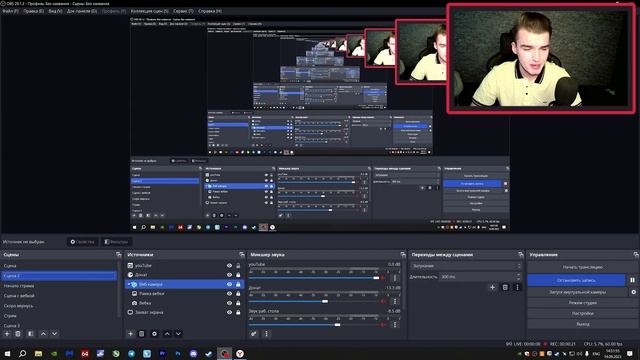The image size is (640, 360).
Task: Undock the Sources panel
Action: pos(242,255)
